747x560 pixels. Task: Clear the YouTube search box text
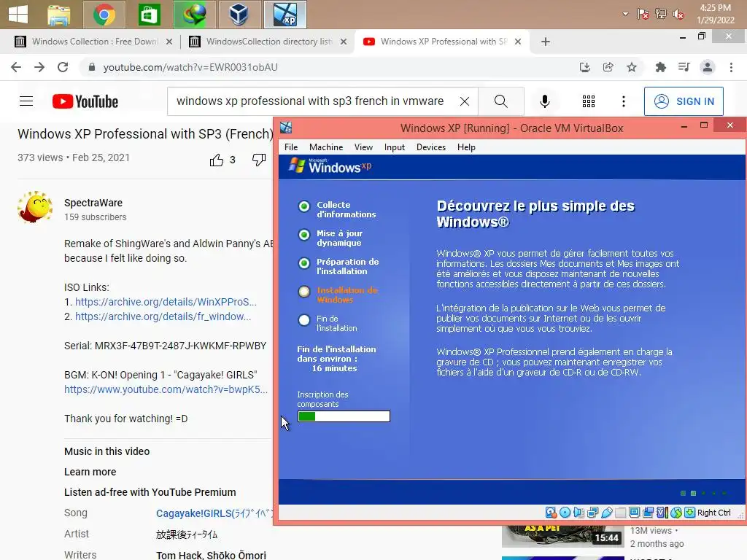coord(465,101)
